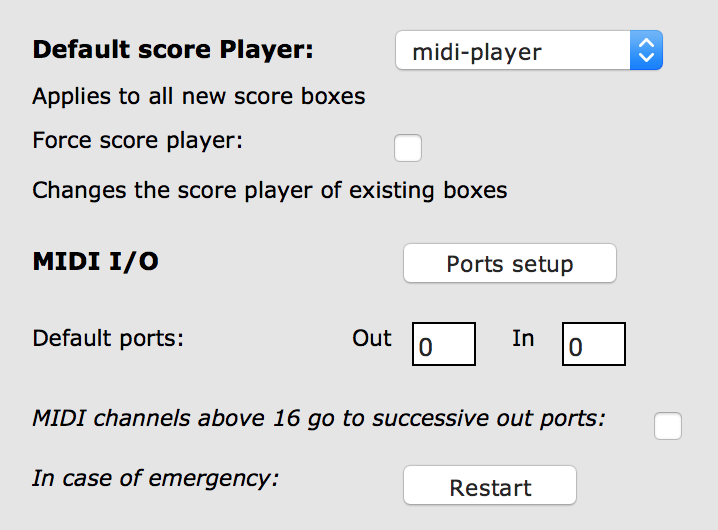This screenshot has height=530, width=718.
Task: Enable the Force score player checkbox
Action: click(x=408, y=148)
